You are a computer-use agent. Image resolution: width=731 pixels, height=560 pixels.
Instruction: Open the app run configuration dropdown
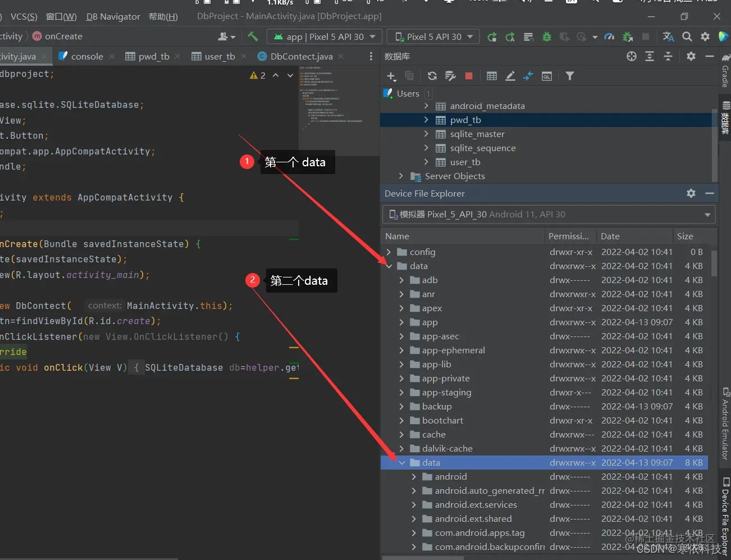[324, 37]
